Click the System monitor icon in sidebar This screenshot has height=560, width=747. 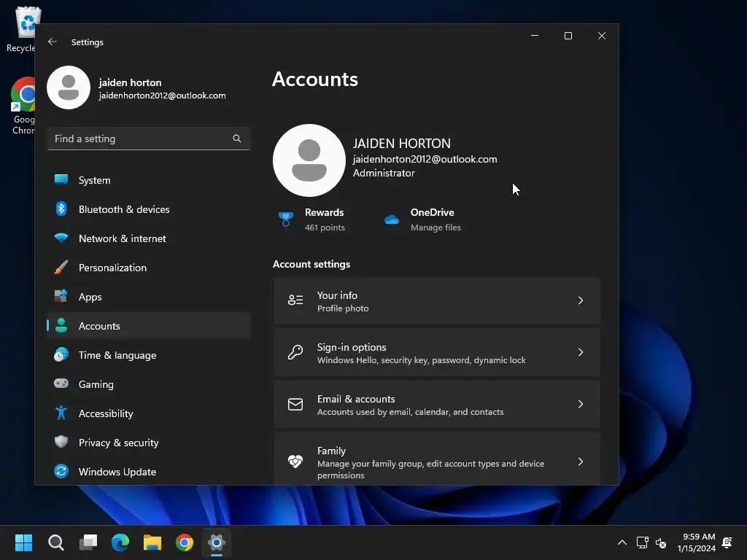point(61,179)
